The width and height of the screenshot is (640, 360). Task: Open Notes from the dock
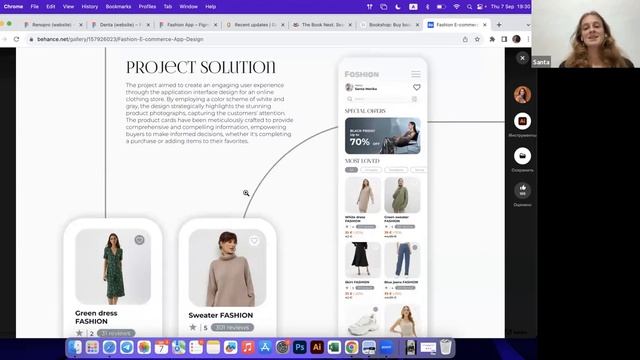coord(213,347)
